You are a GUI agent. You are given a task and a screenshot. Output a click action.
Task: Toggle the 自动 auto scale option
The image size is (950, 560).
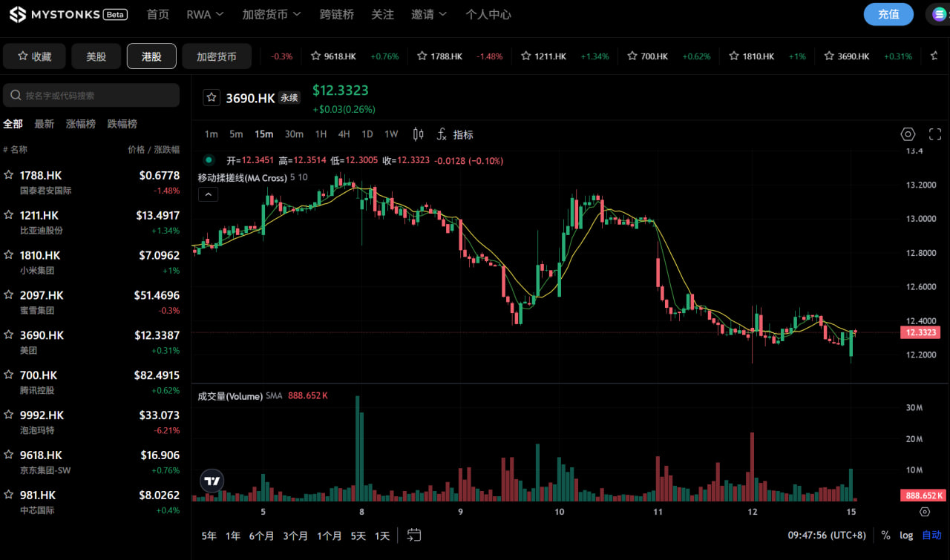931,535
